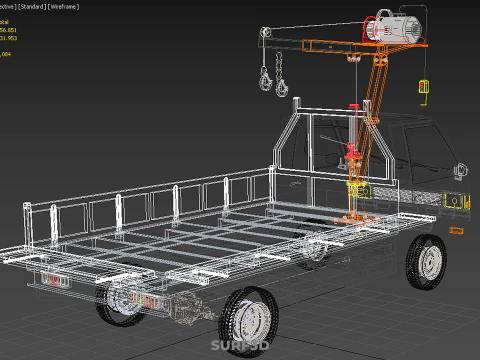Viewport: 480px width, 360px height.
Task: Open the Wireframe shading label menu
Action: pyautogui.click(x=64, y=7)
